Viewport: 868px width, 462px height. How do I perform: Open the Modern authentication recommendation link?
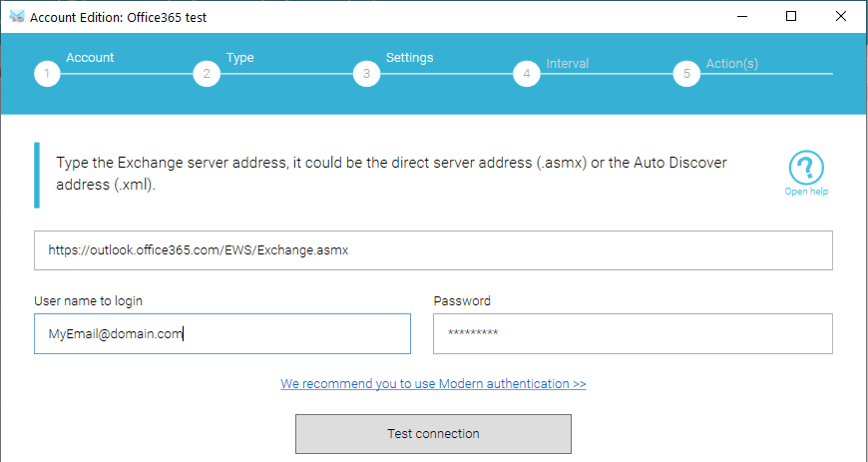coord(433,384)
